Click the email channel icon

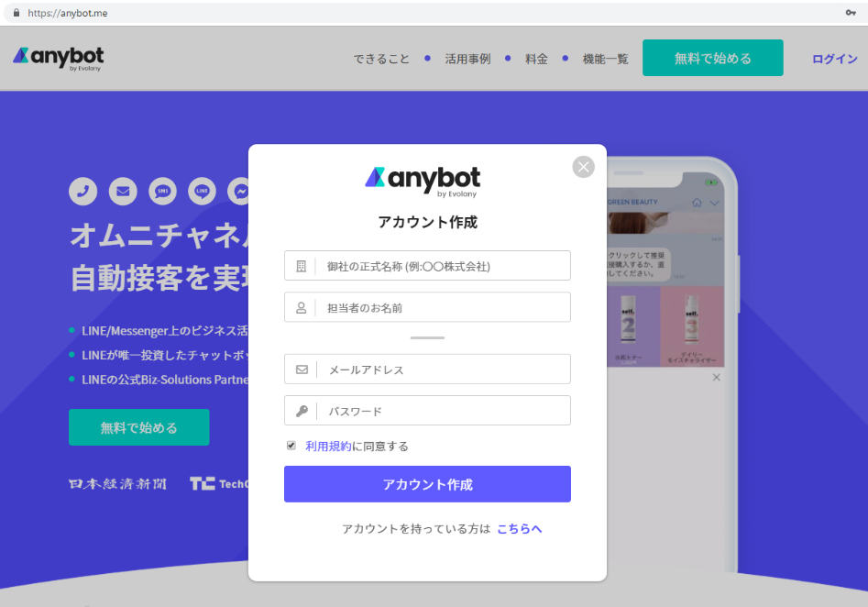123,191
